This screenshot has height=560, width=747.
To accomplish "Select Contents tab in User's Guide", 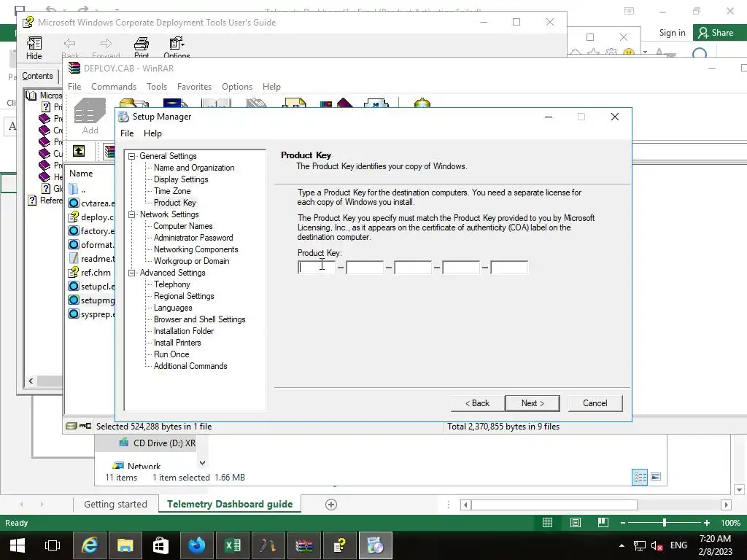I will tap(38, 76).
